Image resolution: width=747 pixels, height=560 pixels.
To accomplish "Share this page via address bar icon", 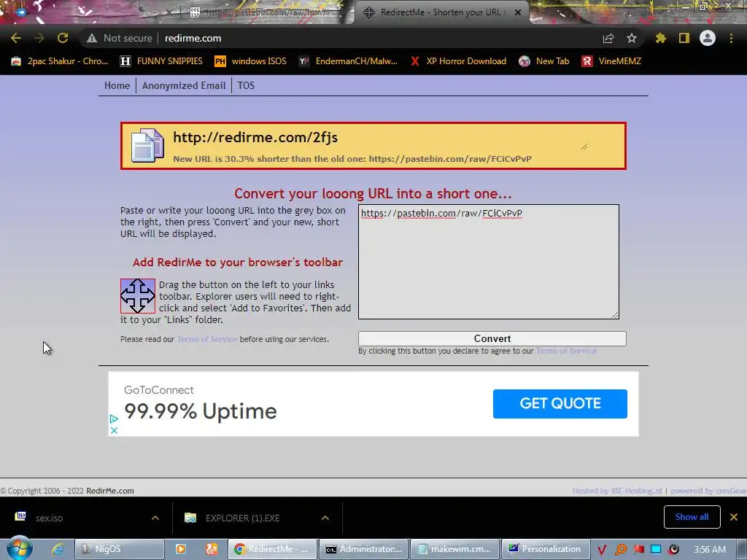I will (608, 38).
